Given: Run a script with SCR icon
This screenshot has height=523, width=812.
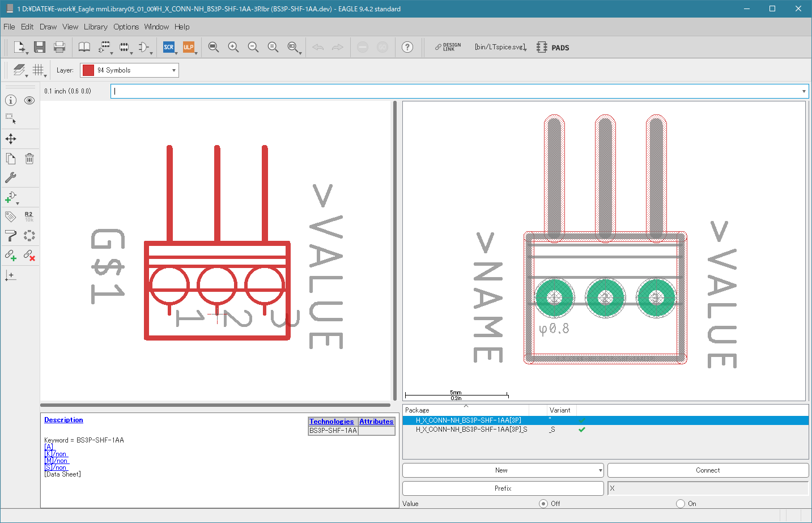Looking at the screenshot, I should [169, 47].
